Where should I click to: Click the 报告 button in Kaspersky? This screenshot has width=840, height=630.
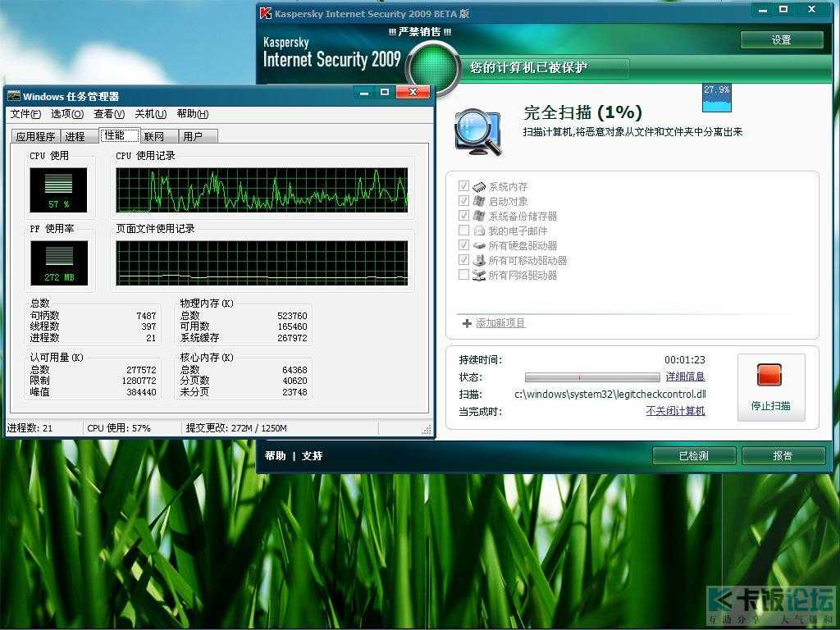783,456
